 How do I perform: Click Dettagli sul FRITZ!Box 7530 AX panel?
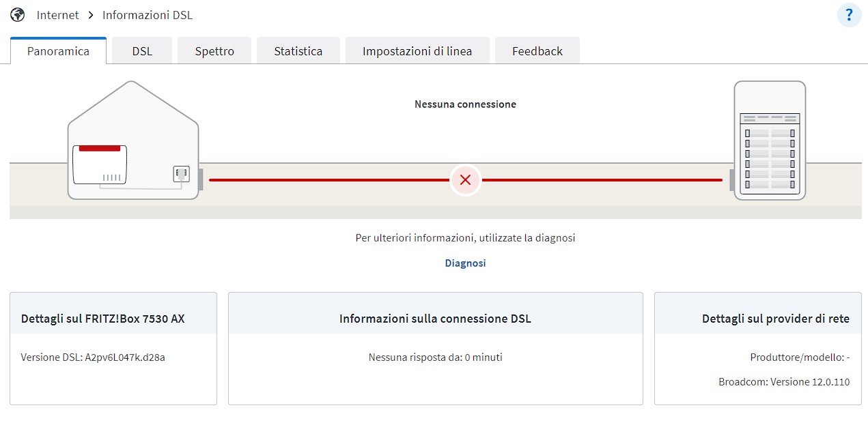coord(113,349)
